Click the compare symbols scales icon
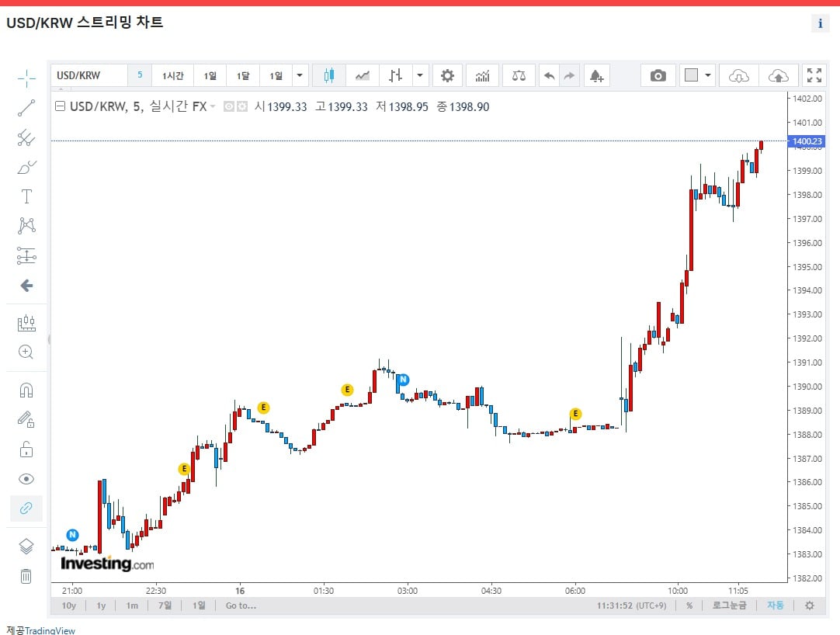The width and height of the screenshot is (840, 635). pyautogui.click(x=519, y=75)
